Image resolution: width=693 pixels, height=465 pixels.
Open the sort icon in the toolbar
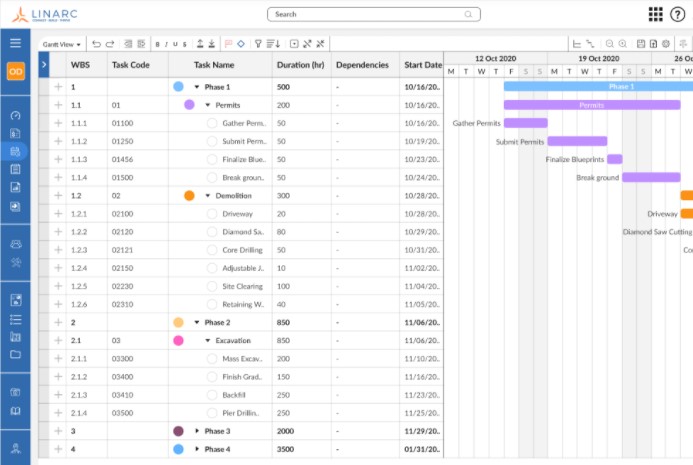[x=274, y=44]
